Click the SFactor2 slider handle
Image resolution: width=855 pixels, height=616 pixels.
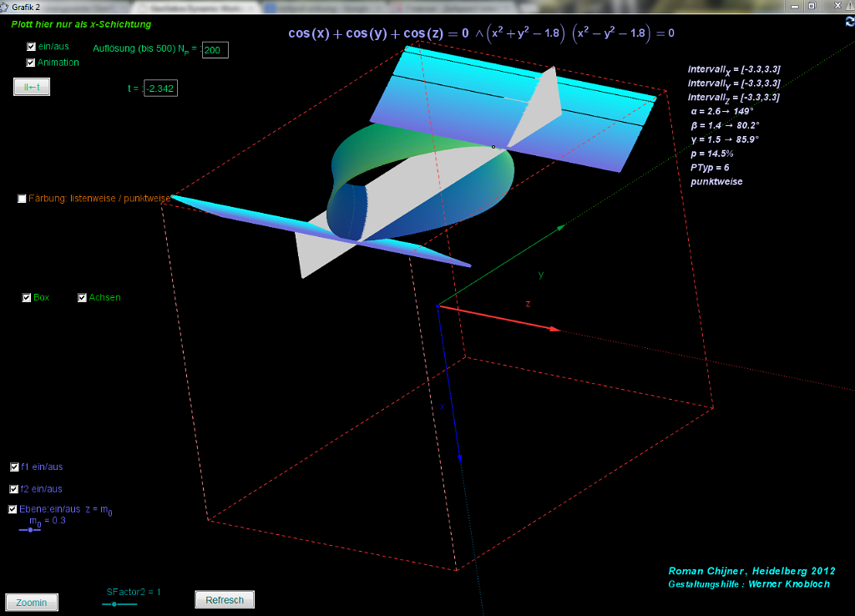(x=114, y=603)
